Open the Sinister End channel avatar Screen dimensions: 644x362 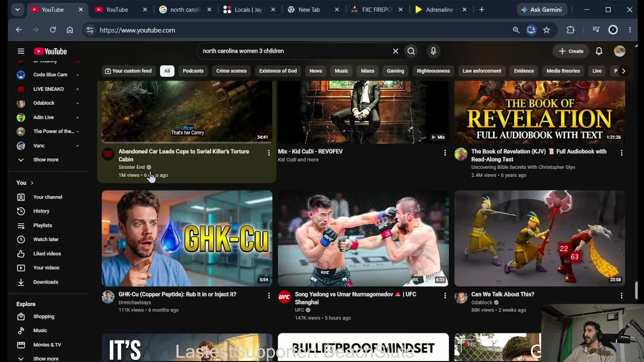[x=108, y=154]
